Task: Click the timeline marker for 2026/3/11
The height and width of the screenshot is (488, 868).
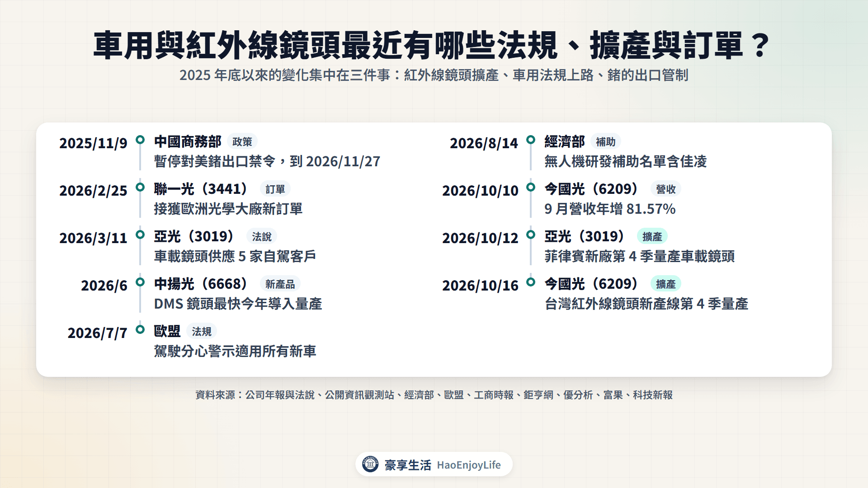Action: point(140,235)
